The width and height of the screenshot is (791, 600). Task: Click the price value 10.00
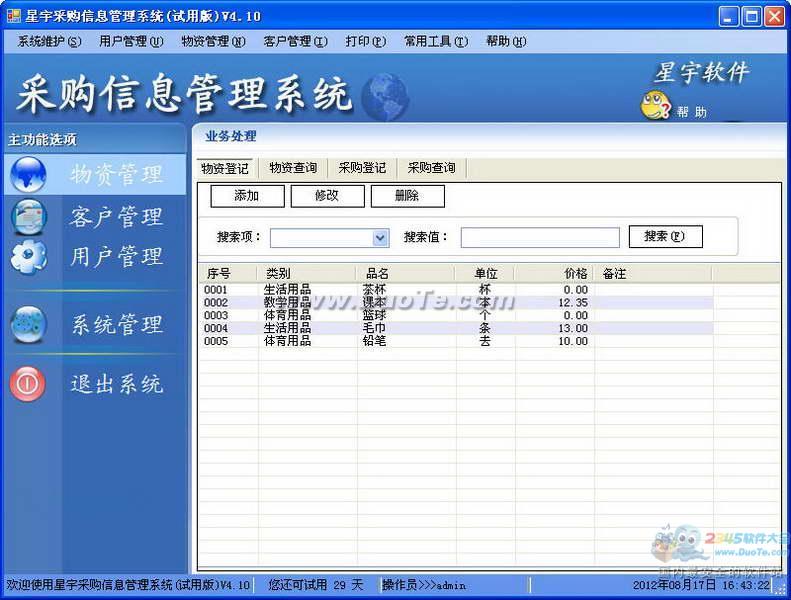click(573, 341)
